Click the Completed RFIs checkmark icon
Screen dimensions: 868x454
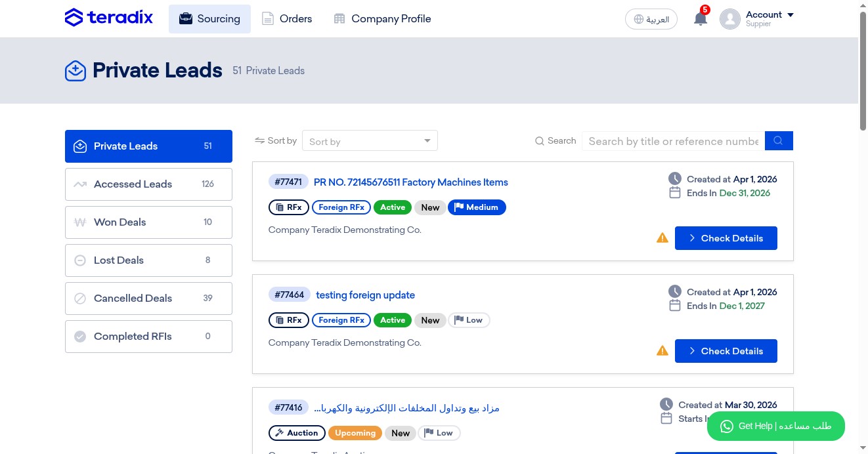[x=80, y=337]
